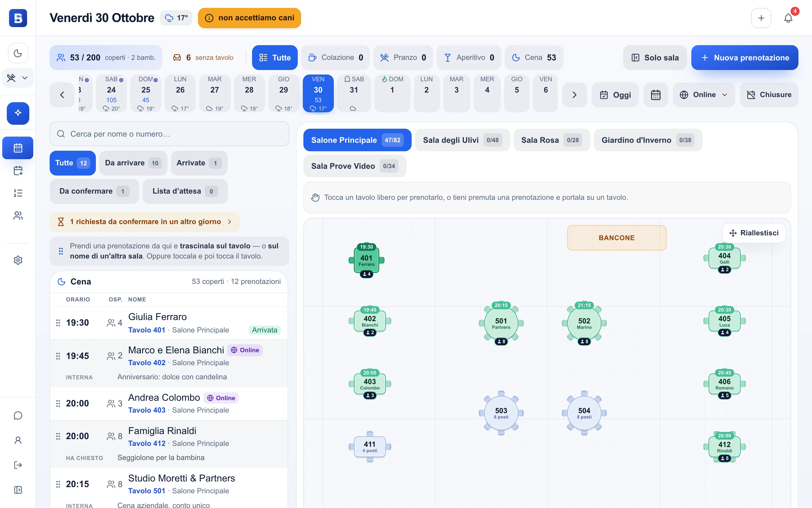
Task: Open notifications bell with 4 badge
Action: 788,18
